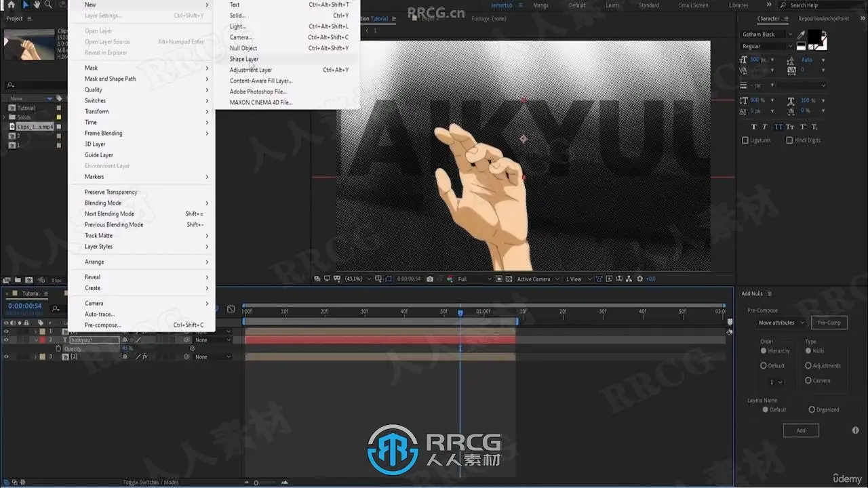868x488 pixels.
Task: Open Character panel menu icon
Action: click(x=786, y=19)
